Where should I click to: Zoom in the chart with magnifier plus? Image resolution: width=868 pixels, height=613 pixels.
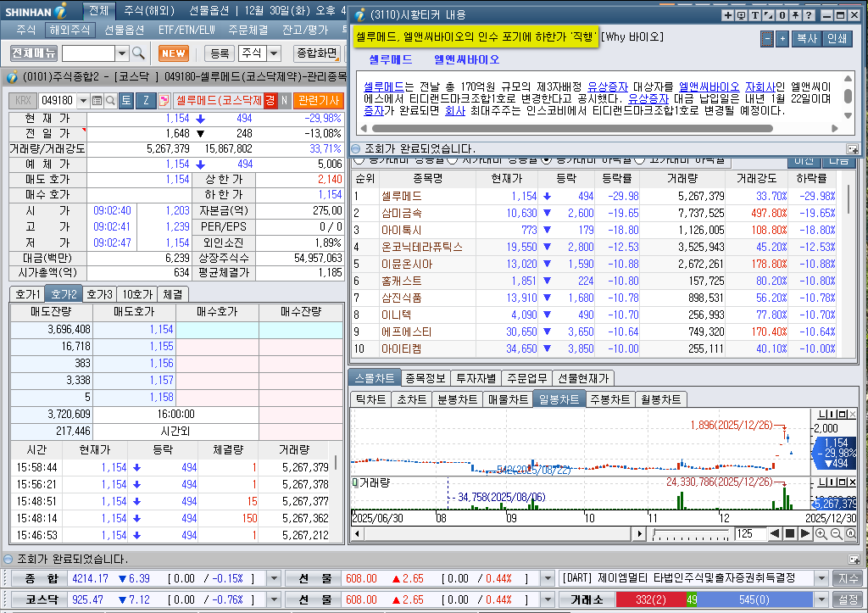point(821,534)
